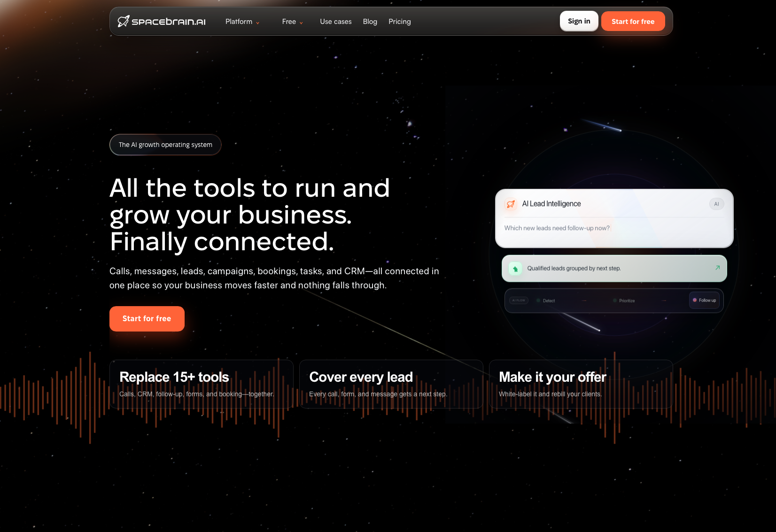Click the green qualified leads icon
The width and height of the screenshot is (776, 532).
(515, 269)
